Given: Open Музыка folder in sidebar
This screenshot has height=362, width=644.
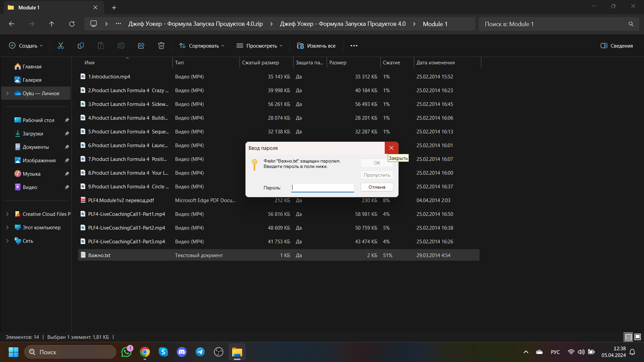Looking at the screenshot, I should (x=32, y=174).
